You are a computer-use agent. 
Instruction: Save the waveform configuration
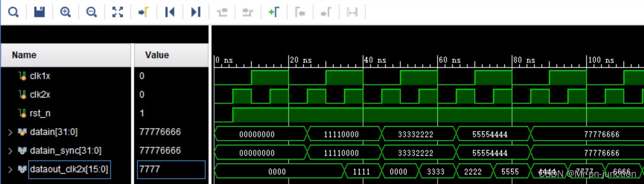[39, 12]
